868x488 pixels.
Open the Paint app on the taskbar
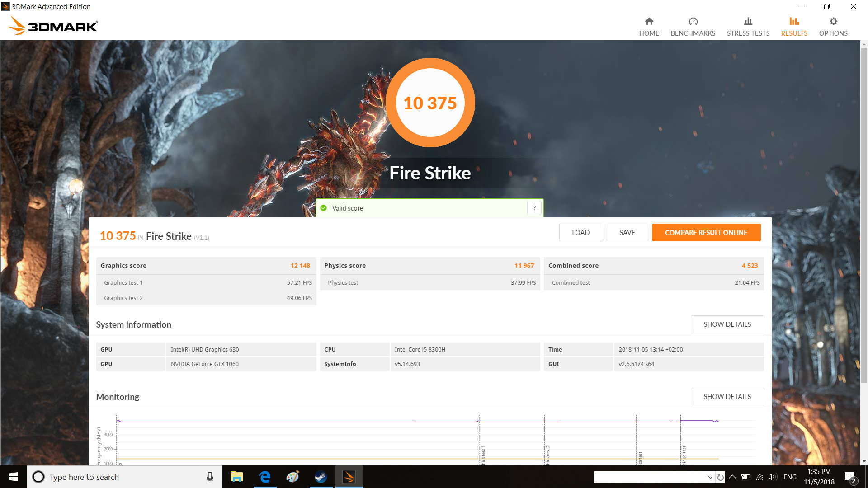tap(292, 477)
